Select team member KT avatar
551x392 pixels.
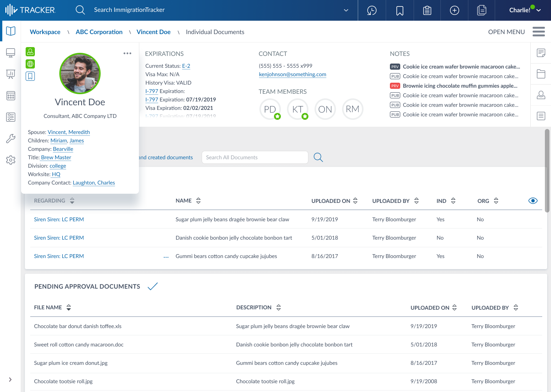(298, 109)
